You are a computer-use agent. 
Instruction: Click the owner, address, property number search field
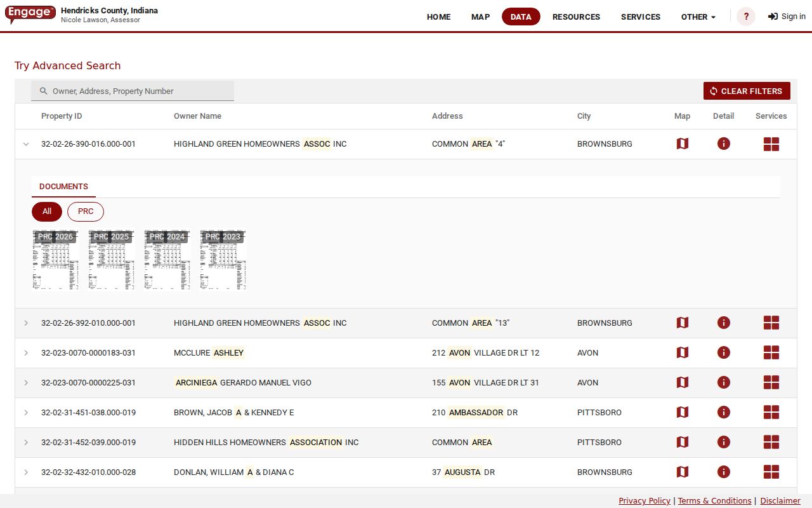coord(133,91)
